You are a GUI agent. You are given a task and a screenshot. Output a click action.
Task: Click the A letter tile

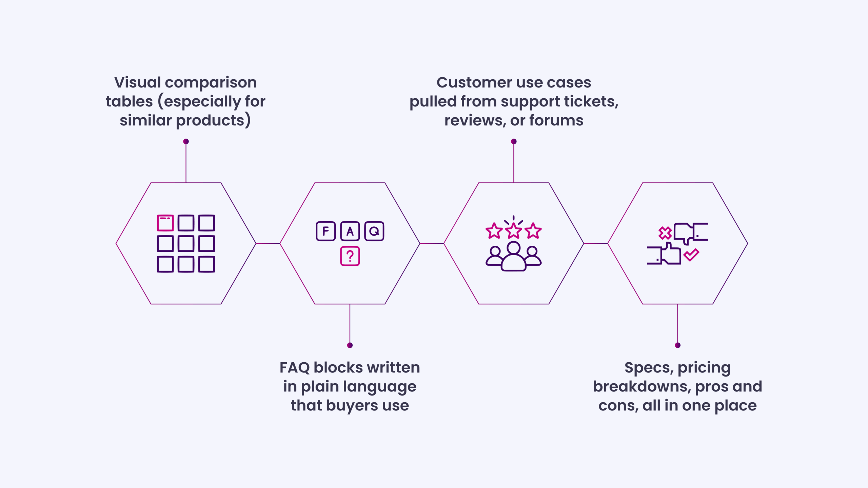[x=350, y=231]
